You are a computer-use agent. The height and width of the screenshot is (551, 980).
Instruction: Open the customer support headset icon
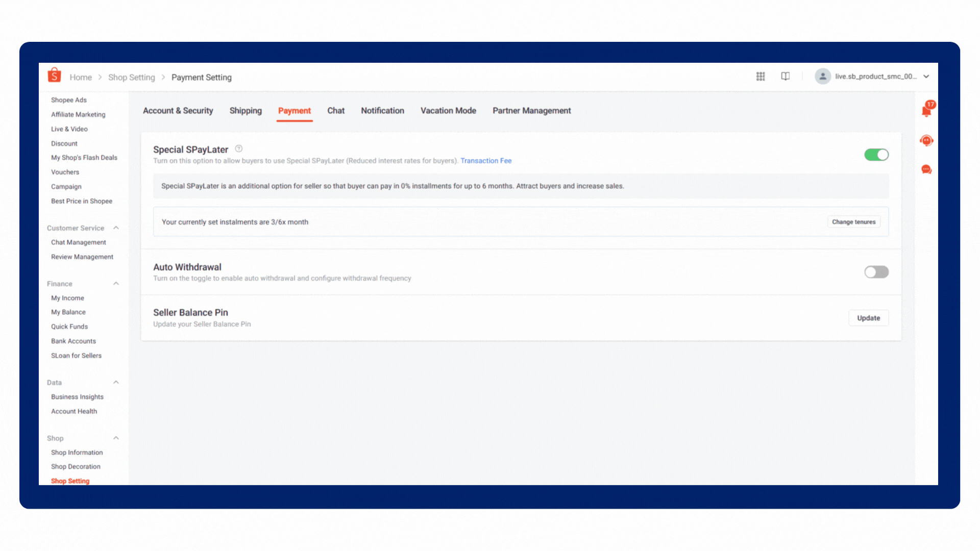tap(926, 140)
